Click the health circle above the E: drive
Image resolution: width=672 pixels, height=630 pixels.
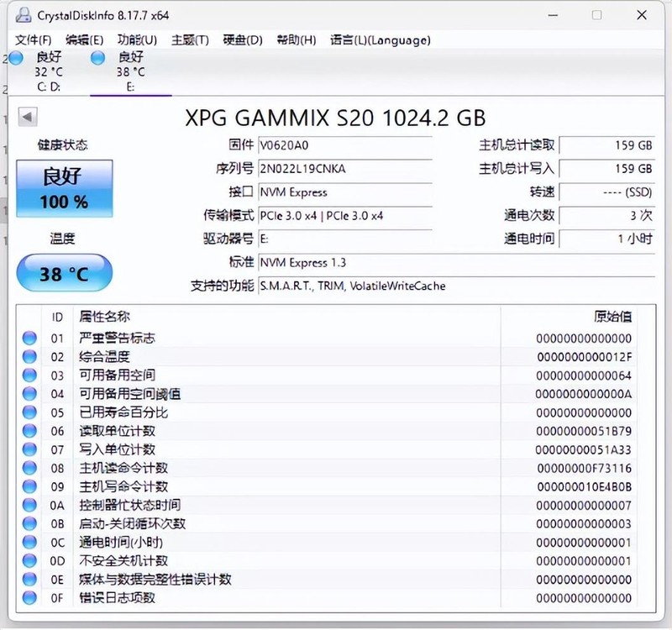97,57
